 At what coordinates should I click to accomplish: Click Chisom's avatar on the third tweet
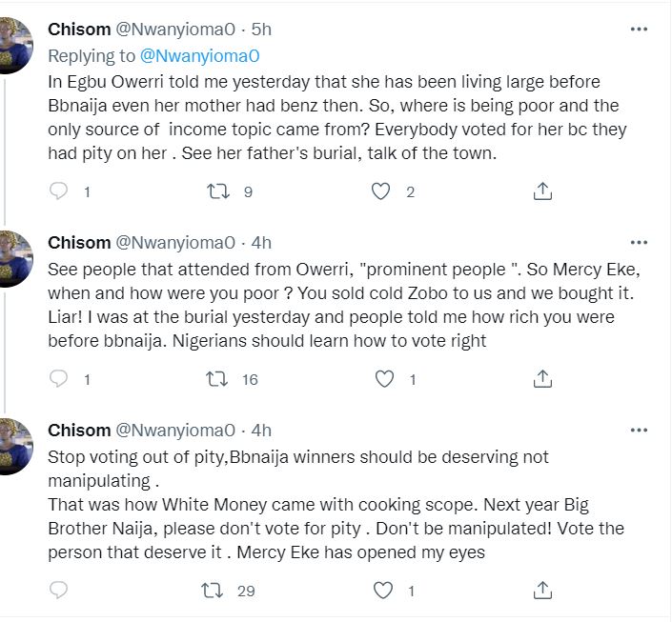coord(16,447)
